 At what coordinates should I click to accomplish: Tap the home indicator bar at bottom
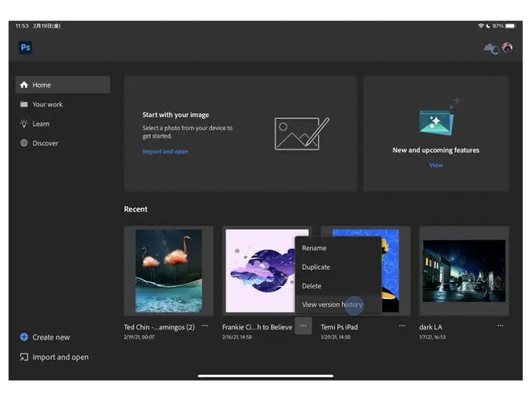point(266,376)
